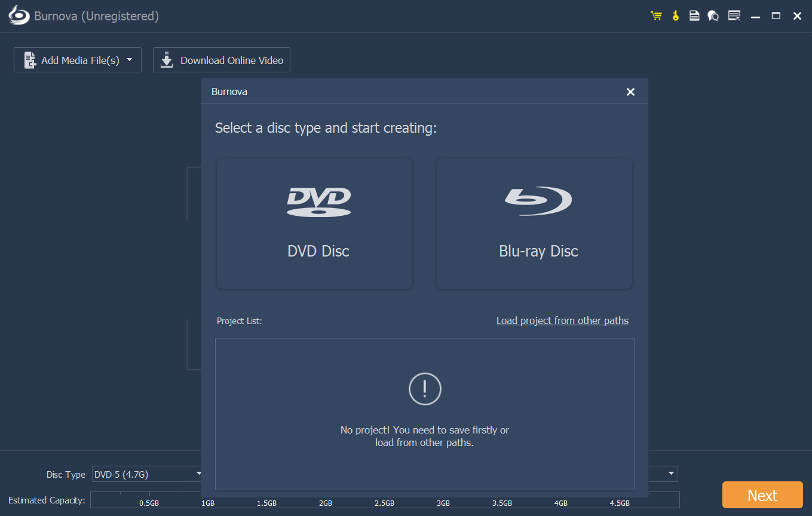Click the 'No project!' message text
This screenshot has height=516, width=812.
[425, 436]
